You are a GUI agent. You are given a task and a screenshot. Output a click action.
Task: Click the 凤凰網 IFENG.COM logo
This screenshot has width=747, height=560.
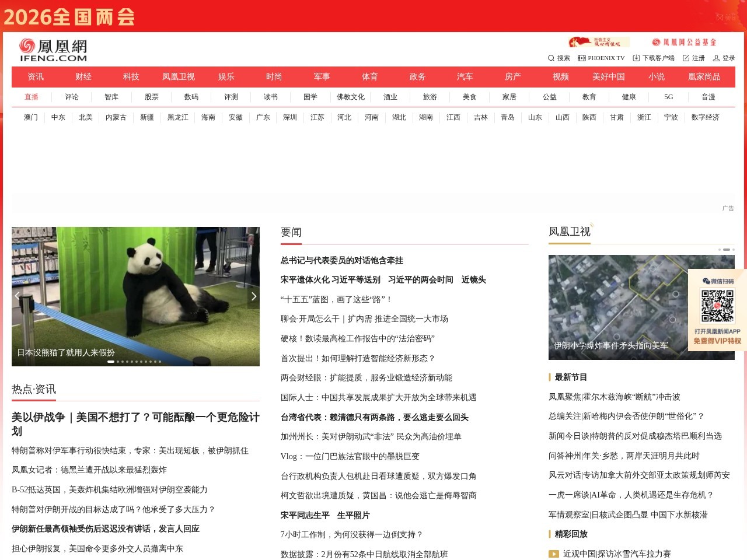click(53, 50)
